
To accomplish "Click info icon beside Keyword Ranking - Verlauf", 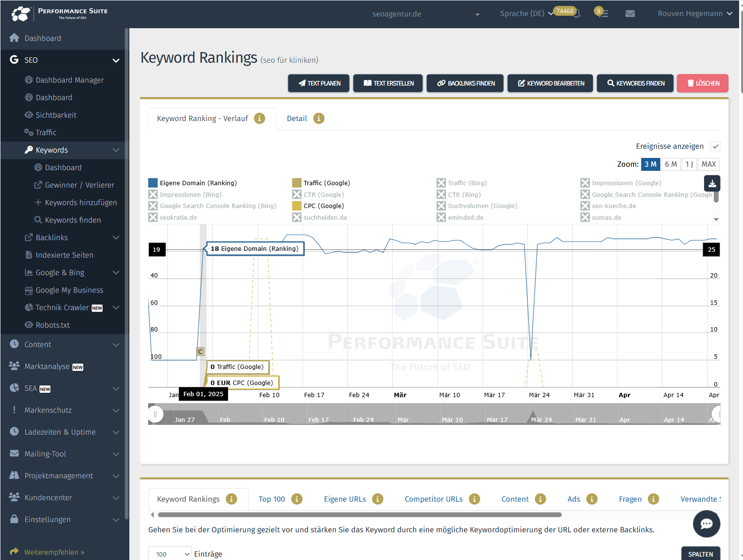I will pyautogui.click(x=260, y=119).
